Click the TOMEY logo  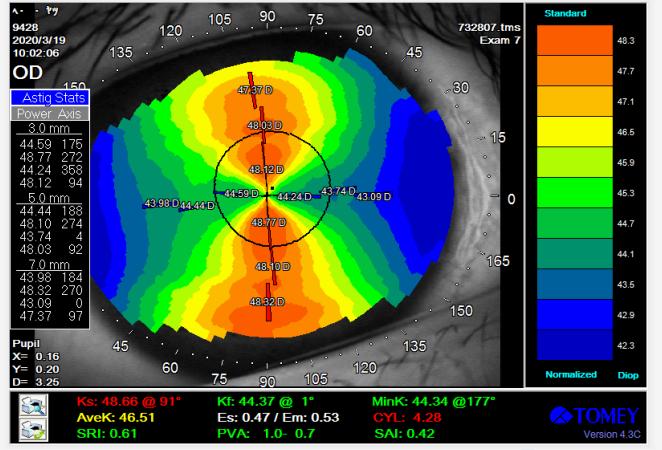tap(594, 416)
